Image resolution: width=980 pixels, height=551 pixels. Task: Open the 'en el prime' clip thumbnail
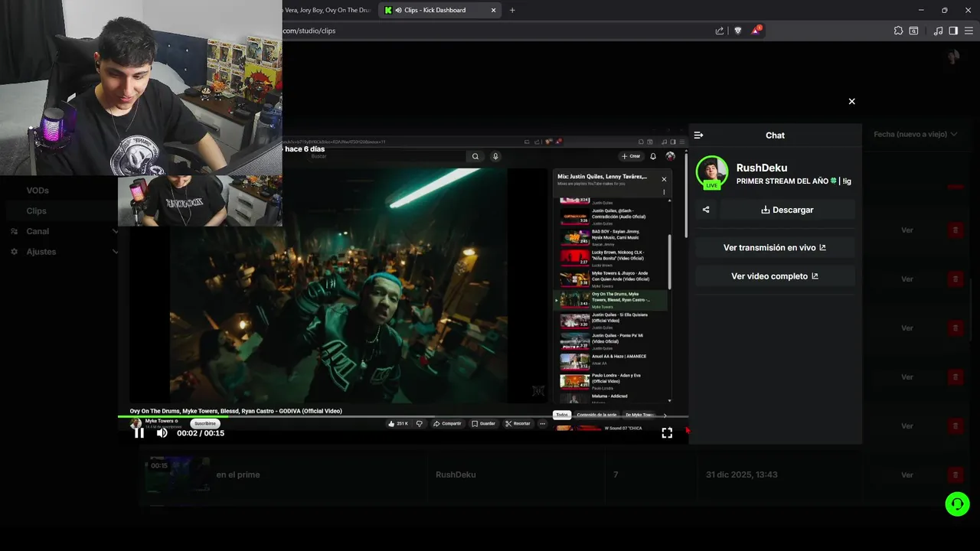click(178, 475)
